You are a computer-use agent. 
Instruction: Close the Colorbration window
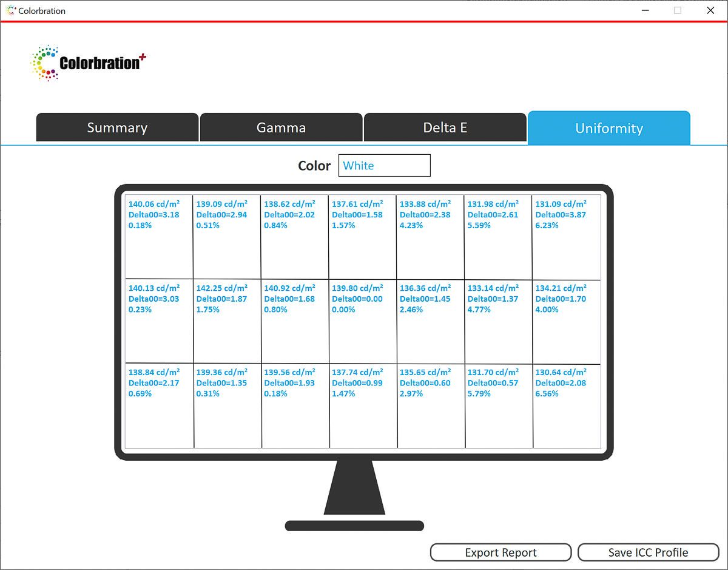tap(710, 10)
